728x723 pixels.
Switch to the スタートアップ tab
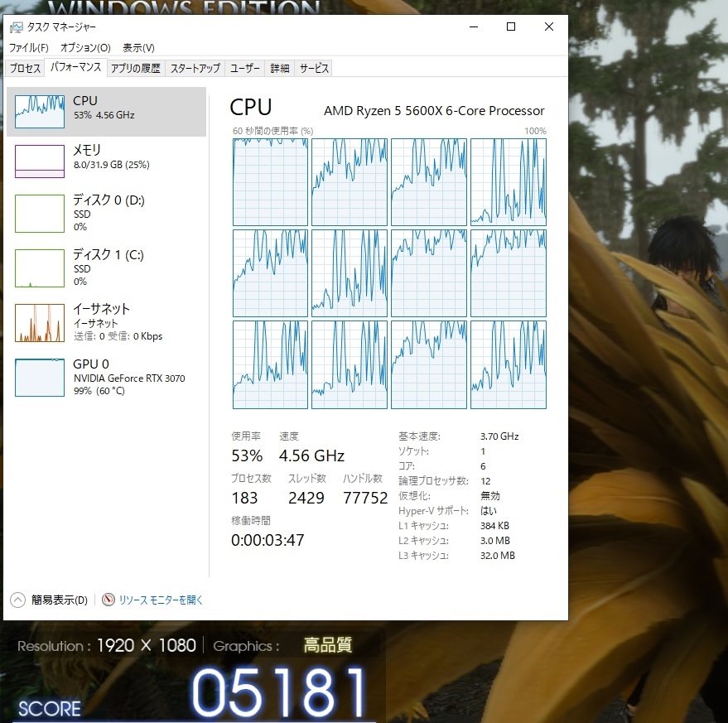[195, 68]
